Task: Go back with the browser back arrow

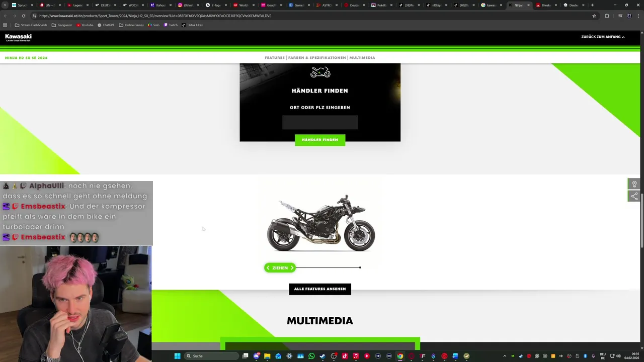Action: [x=6, y=16]
